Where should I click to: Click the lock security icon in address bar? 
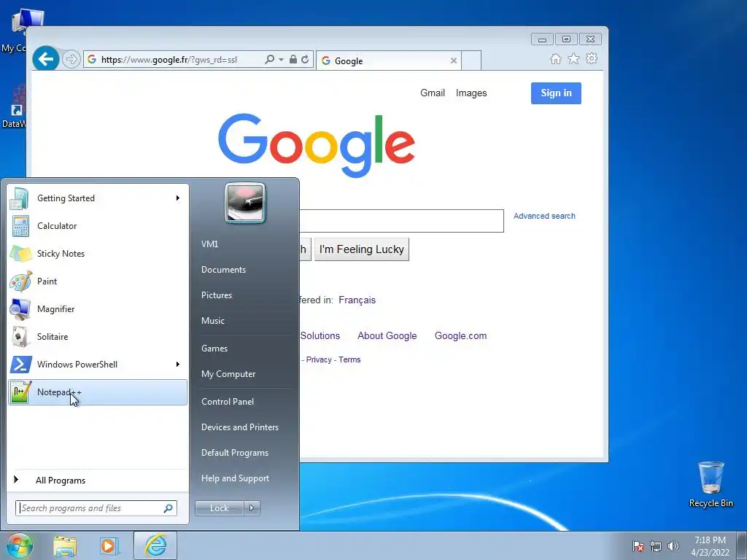pos(293,60)
